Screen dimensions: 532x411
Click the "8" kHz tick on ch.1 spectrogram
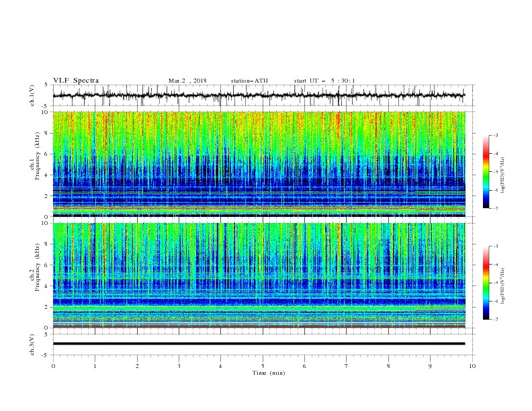[x=47, y=133]
